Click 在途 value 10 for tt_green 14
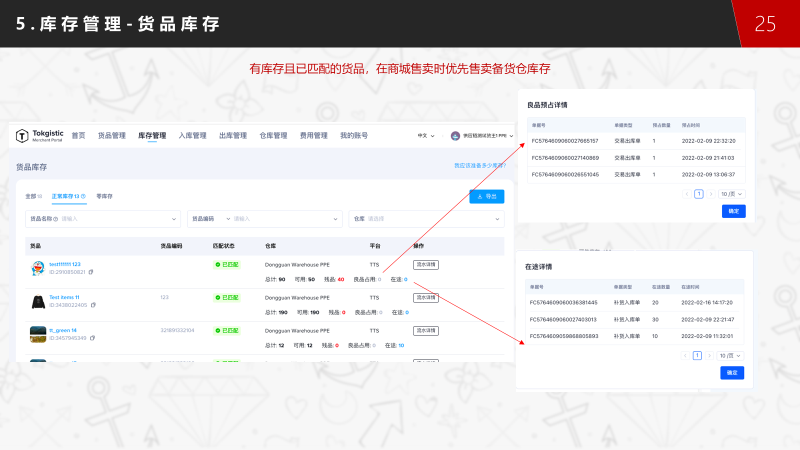Image resolution: width=800 pixels, height=450 pixels. coord(402,345)
